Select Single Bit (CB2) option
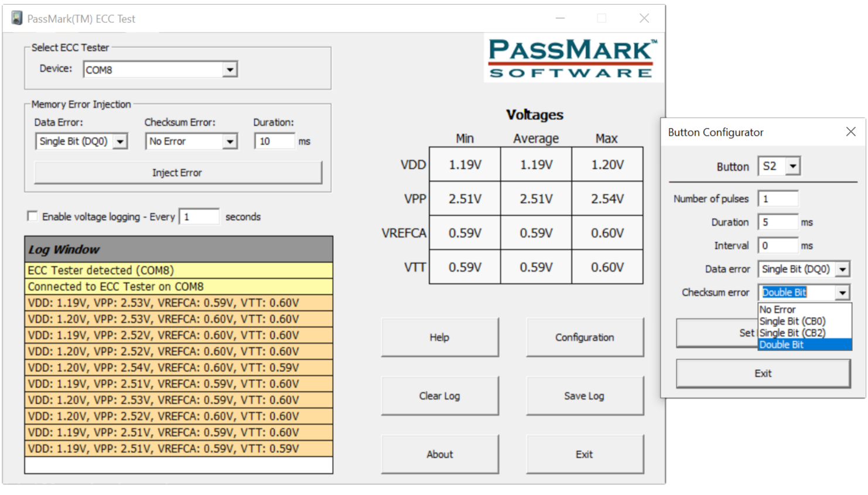 804,333
